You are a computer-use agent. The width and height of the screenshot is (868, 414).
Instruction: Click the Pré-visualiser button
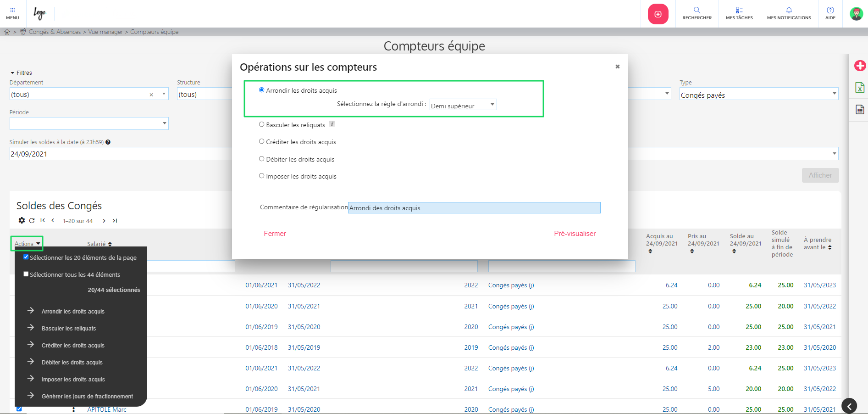click(575, 234)
